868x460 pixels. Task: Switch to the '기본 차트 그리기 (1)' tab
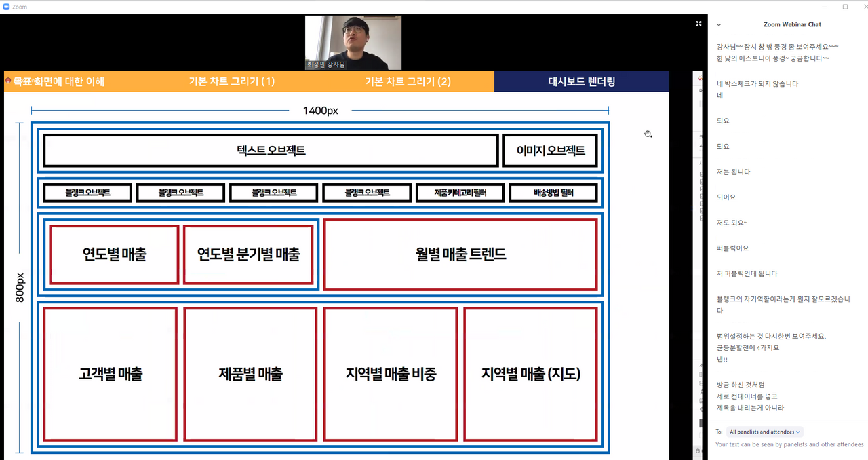(231, 82)
